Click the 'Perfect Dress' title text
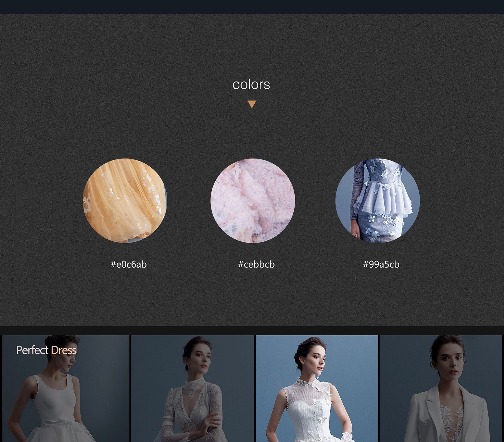504x442 pixels. click(x=46, y=350)
